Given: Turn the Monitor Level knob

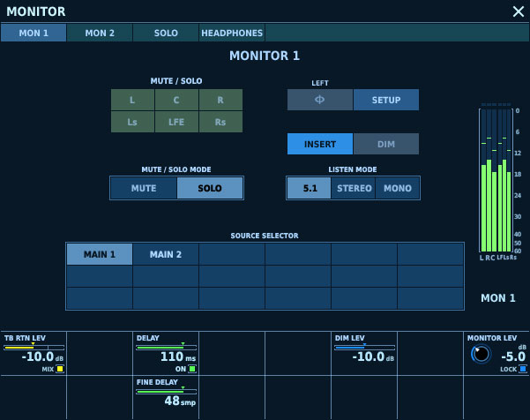Looking at the screenshot, I should point(481,355).
